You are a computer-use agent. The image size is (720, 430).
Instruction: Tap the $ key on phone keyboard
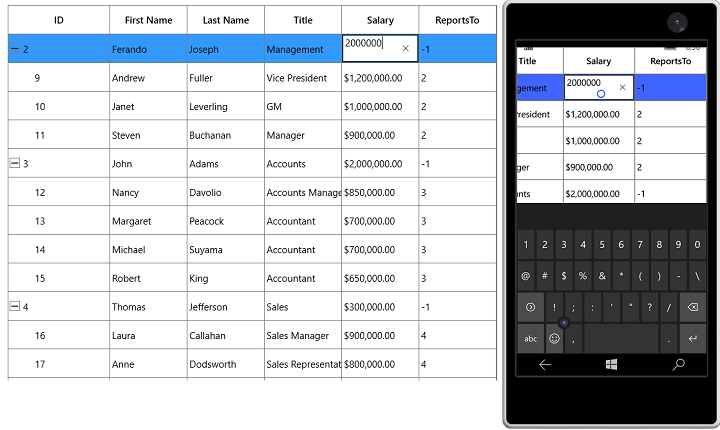pyautogui.click(x=563, y=276)
